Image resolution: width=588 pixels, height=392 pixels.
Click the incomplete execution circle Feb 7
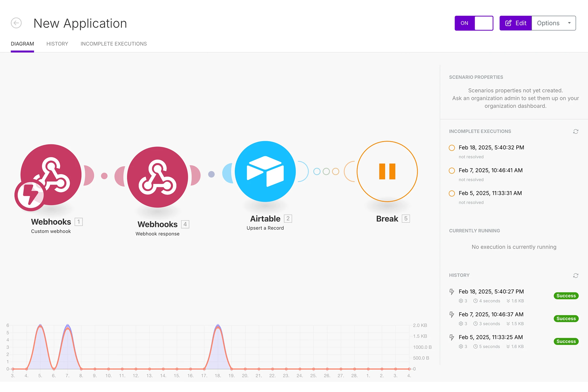[452, 170]
